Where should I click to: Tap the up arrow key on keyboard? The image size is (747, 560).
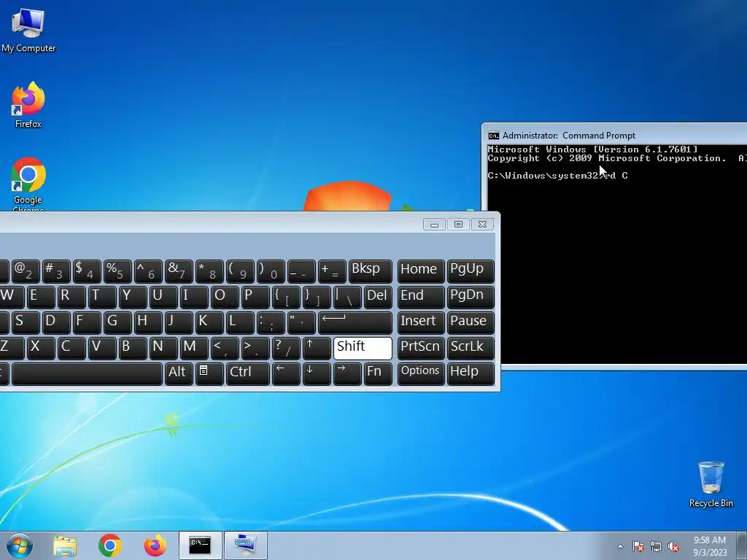317,348
